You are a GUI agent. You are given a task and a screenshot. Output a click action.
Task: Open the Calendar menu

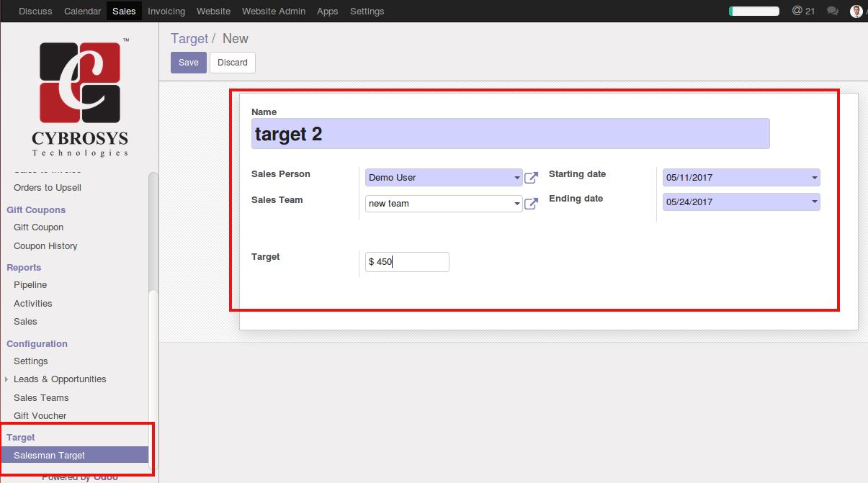(x=82, y=11)
